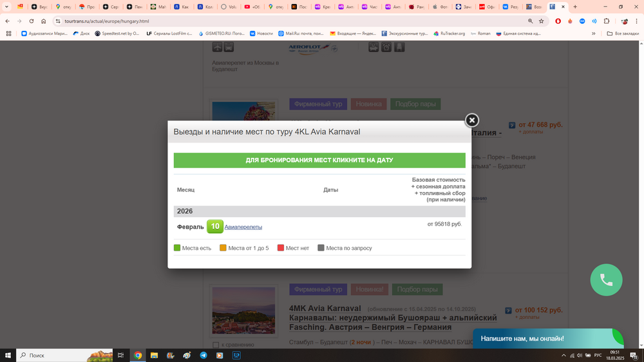This screenshot has width=644, height=362.
Task: Expand the tab search dropdown arrow
Action: [6, 7]
